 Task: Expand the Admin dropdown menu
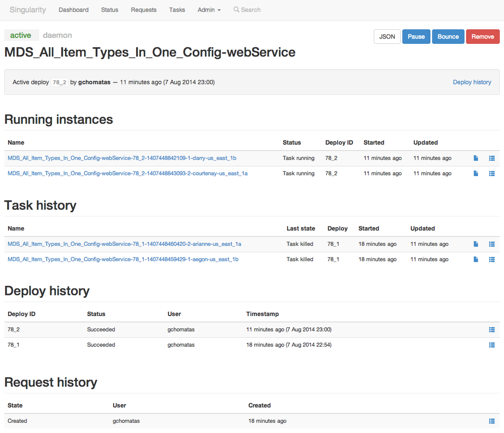(x=209, y=10)
